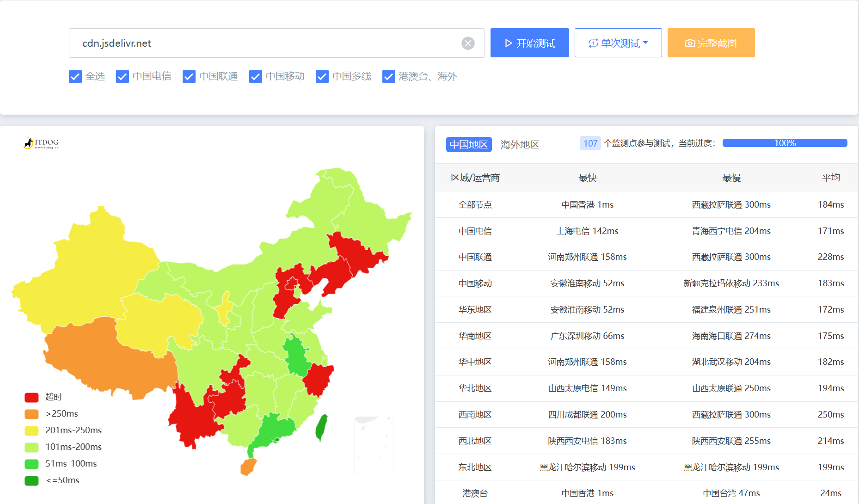Click the 新疆克拉玛依移动 233ms cell
Viewport: 859px width, 504px height.
731,283
